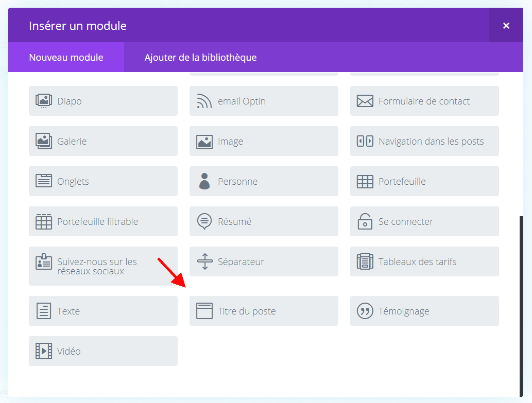
Task: Open the Ajouter de la bibliothèque tab
Action: (x=200, y=57)
